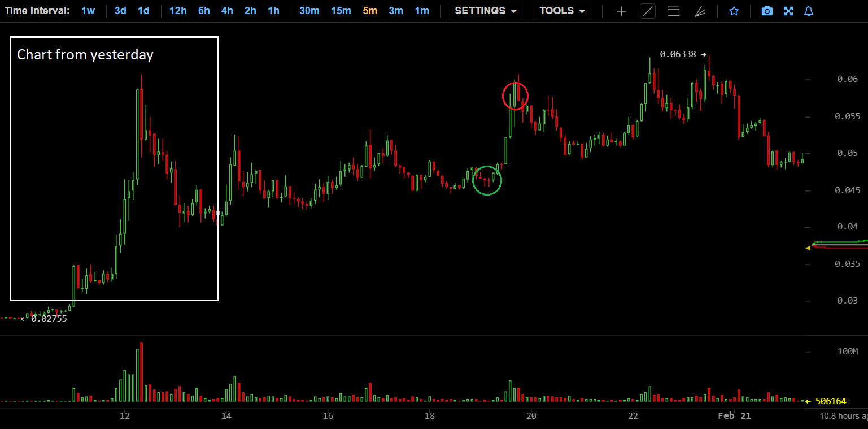This screenshot has height=429, width=868.
Task: Open the SETTINGS dropdown
Action: pyautogui.click(x=486, y=11)
